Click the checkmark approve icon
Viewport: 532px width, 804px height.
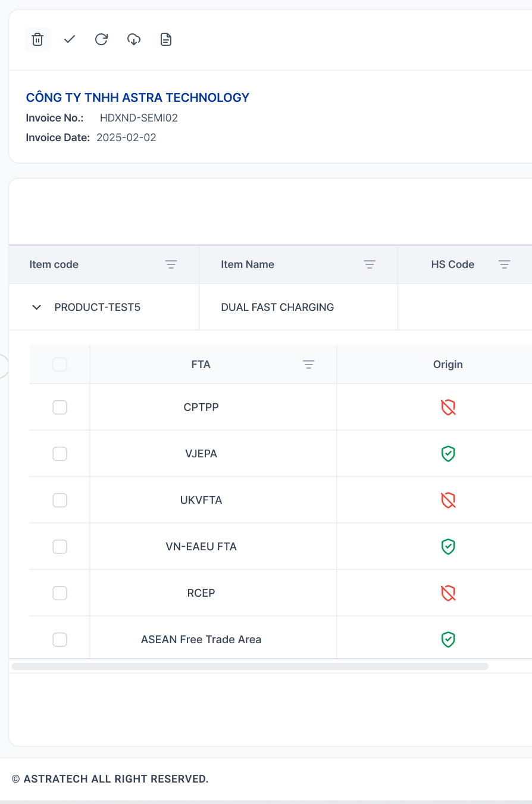(x=70, y=39)
